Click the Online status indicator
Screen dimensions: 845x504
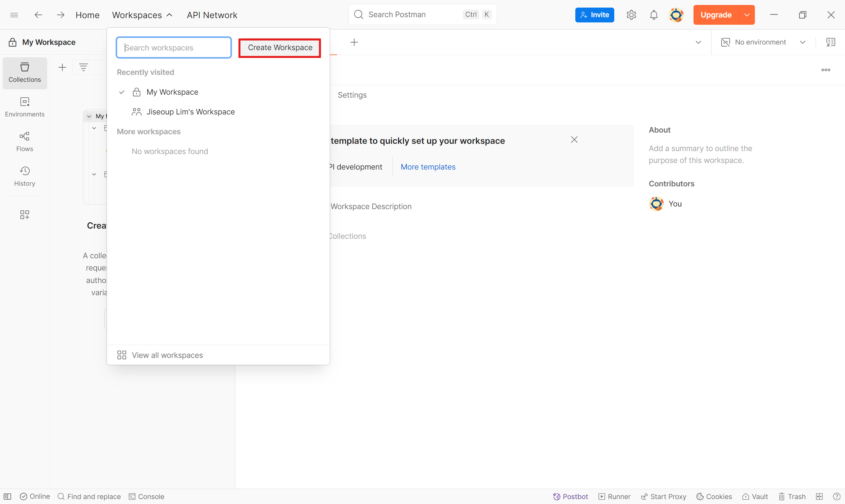pos(35,496)
